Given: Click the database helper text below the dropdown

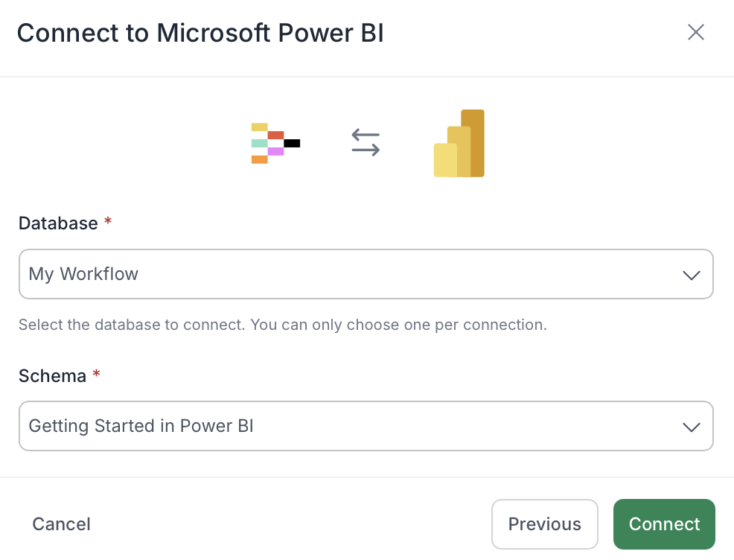Looking at the screenshot, I should pos(283,325).
